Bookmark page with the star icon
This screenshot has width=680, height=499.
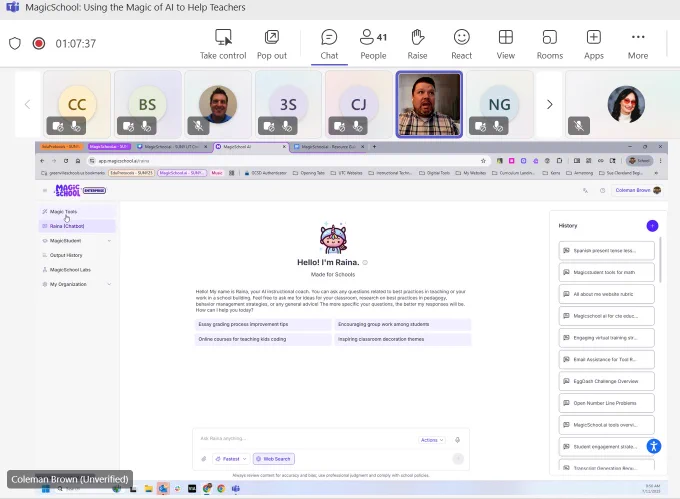(483, 161)
